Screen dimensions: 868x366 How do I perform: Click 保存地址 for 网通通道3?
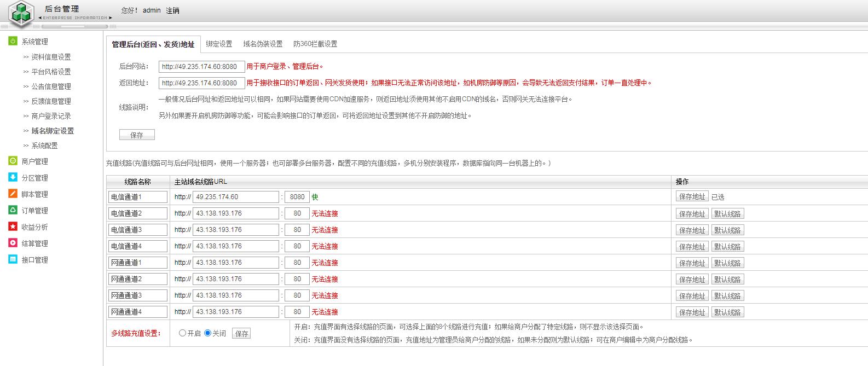tap(692, 296)
